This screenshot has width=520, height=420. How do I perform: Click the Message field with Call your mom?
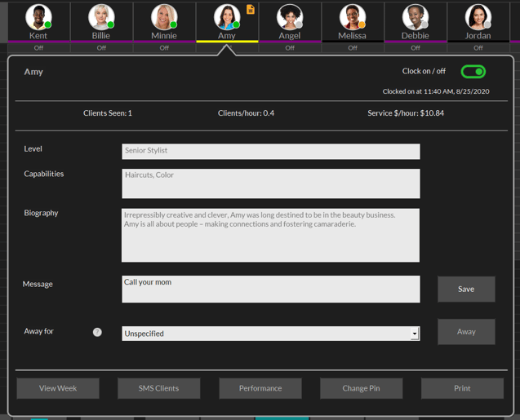point(271,289)
